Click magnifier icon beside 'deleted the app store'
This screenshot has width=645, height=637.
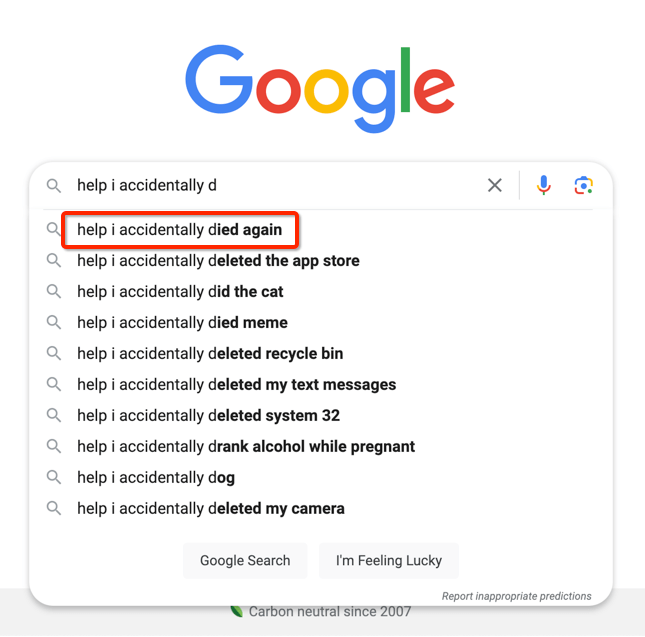click(x=53, y=260)
